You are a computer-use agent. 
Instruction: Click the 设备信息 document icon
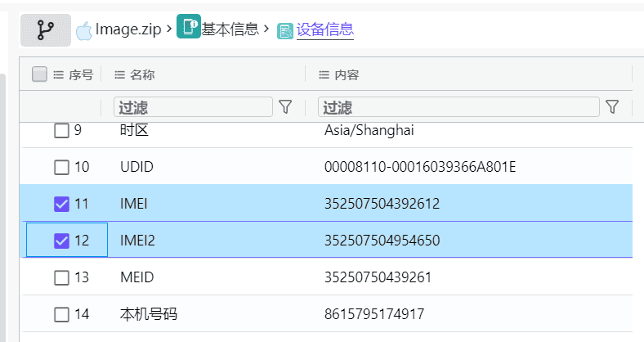point(285,31)
